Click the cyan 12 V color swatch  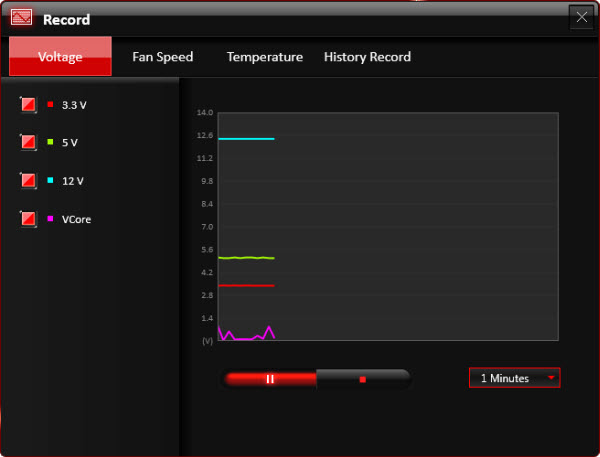tap(50, 180)
